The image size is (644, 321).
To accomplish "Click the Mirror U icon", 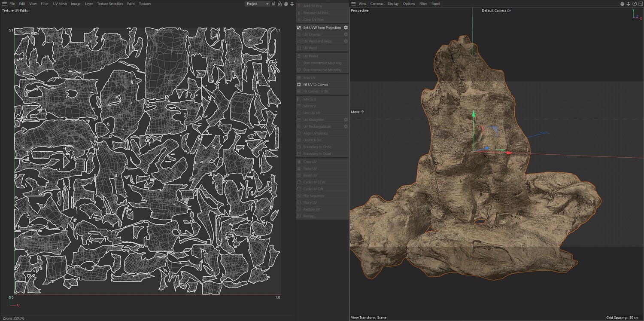I will click(x=299, y=99).
